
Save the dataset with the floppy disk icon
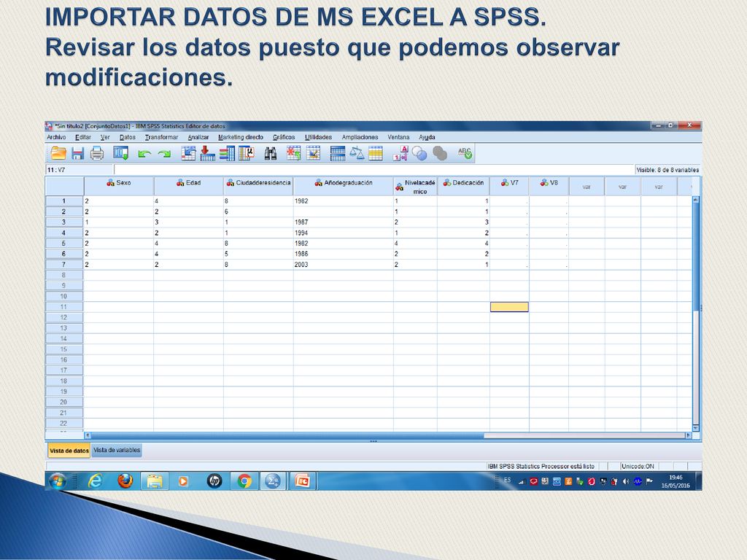click(x=77, y=153)
